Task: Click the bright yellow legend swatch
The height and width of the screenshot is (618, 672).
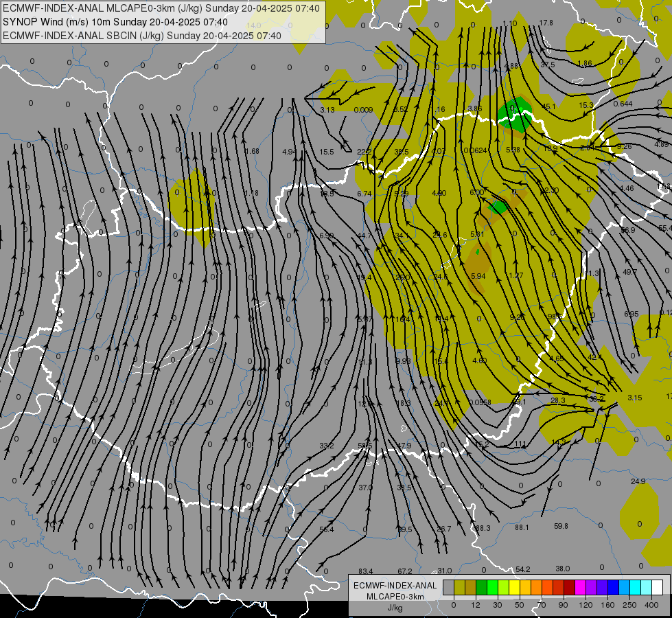Action: click(514, 587)
